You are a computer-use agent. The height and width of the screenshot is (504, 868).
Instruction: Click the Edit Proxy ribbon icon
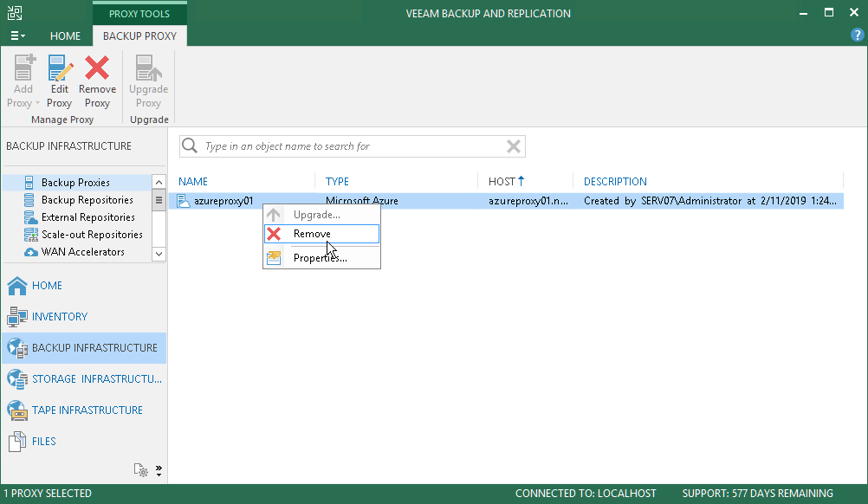click(60, 68)
